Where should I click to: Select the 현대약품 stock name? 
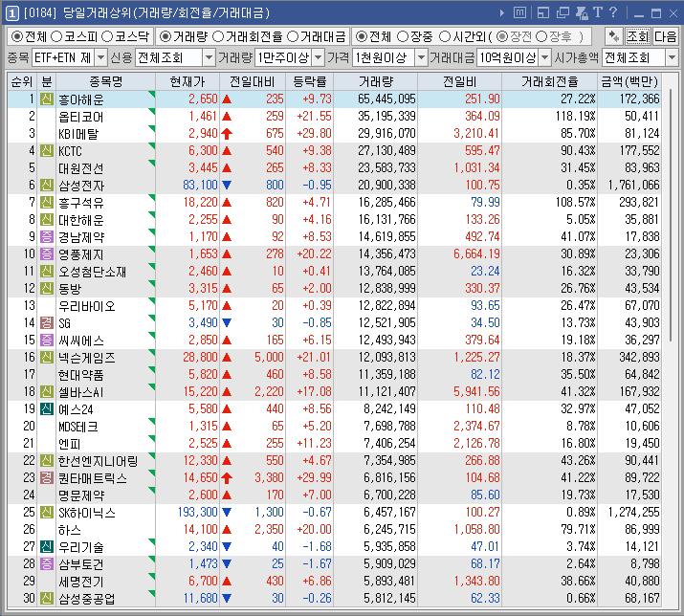[x=81, y=375]
